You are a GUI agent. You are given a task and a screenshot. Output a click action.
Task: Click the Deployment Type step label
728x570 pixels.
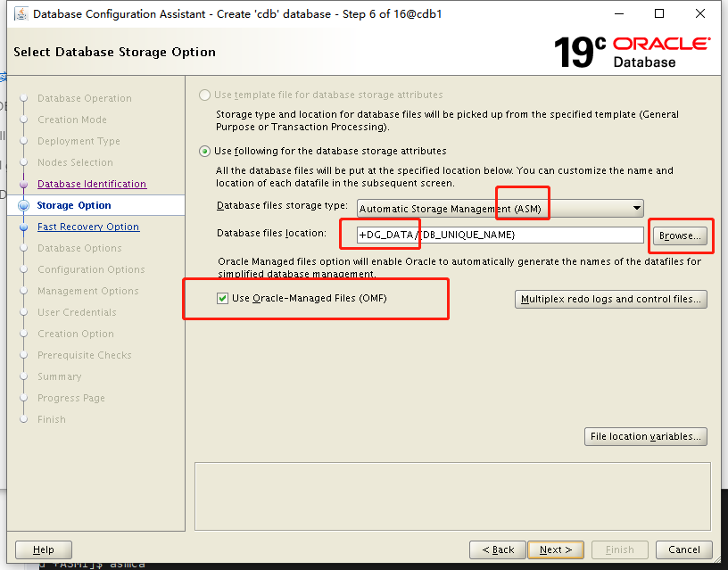click(79, 141)
